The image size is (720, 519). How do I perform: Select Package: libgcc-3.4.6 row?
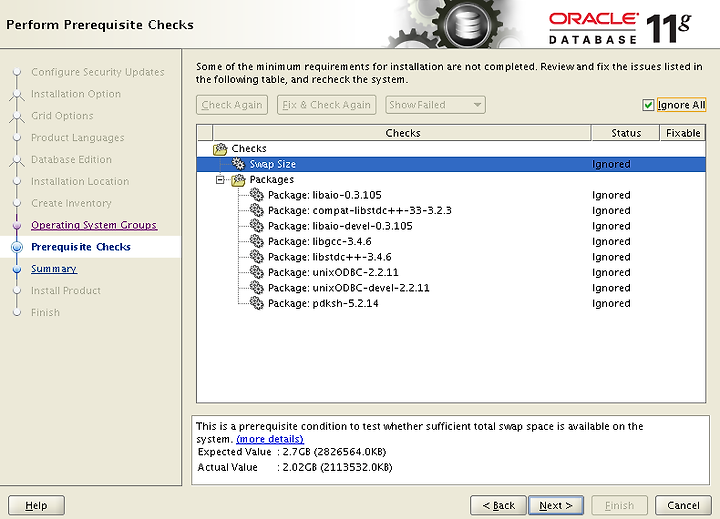click(x=451, y=241)
